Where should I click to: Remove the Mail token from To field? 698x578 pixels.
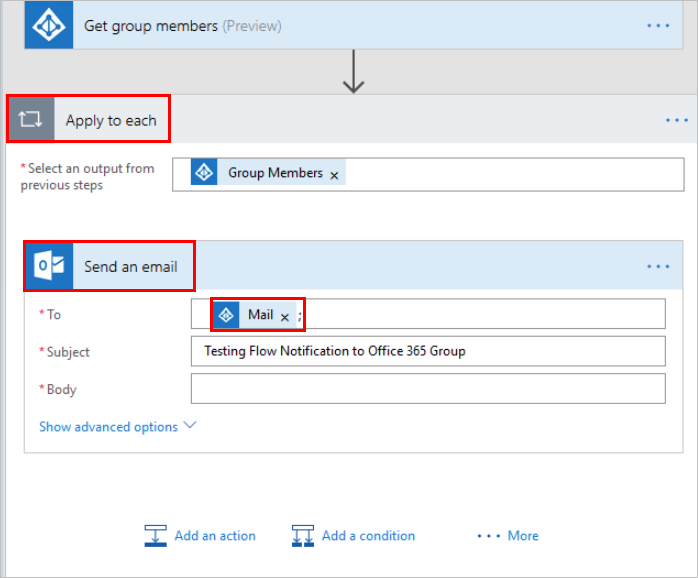(284, 317)
